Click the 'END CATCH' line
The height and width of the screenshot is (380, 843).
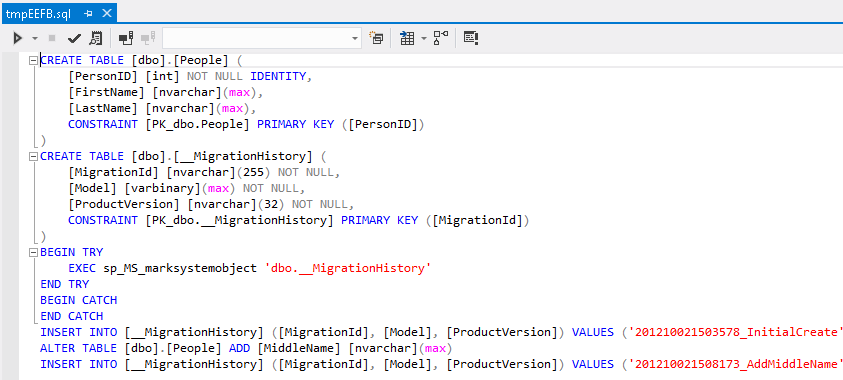point(72,316)
